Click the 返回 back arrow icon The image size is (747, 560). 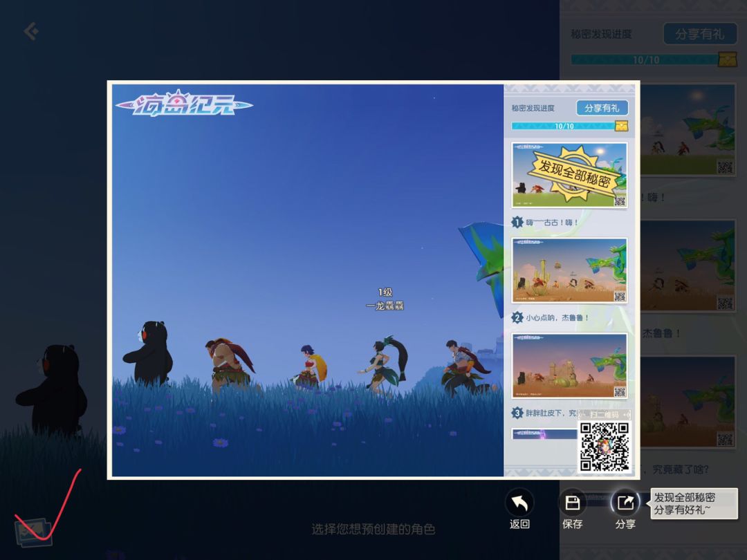tap(519, 503)
